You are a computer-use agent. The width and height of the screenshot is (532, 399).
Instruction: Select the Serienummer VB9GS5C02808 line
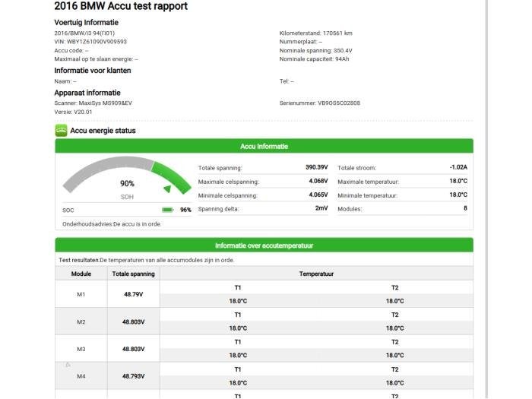pos(320,103)
